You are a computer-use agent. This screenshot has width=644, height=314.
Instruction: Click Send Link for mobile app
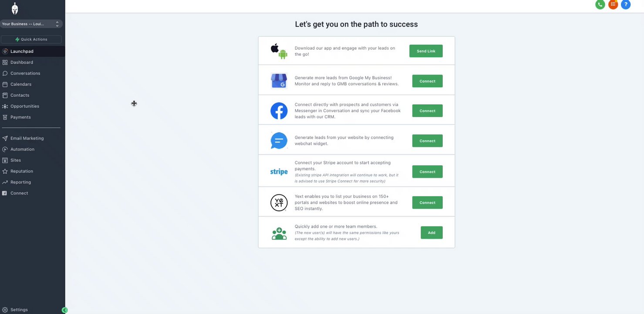[x=426, y=51]
